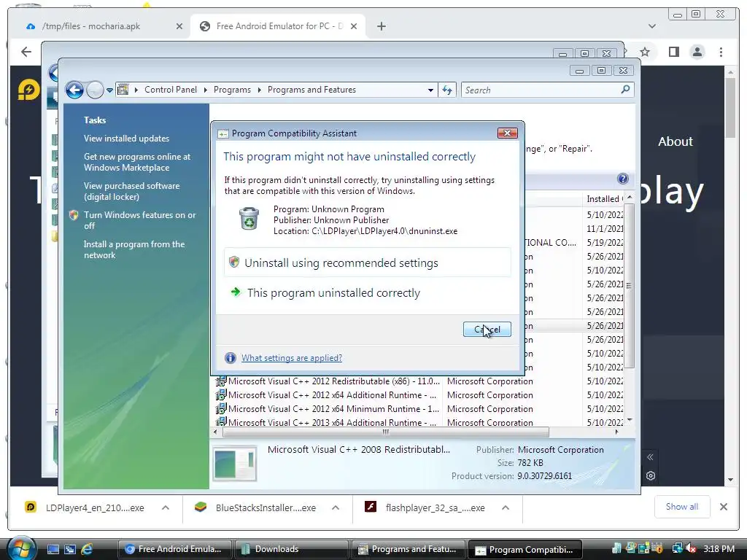Click the recycle bin program icon
This screenshot has height=560, width=747.
tap(249, 219)
